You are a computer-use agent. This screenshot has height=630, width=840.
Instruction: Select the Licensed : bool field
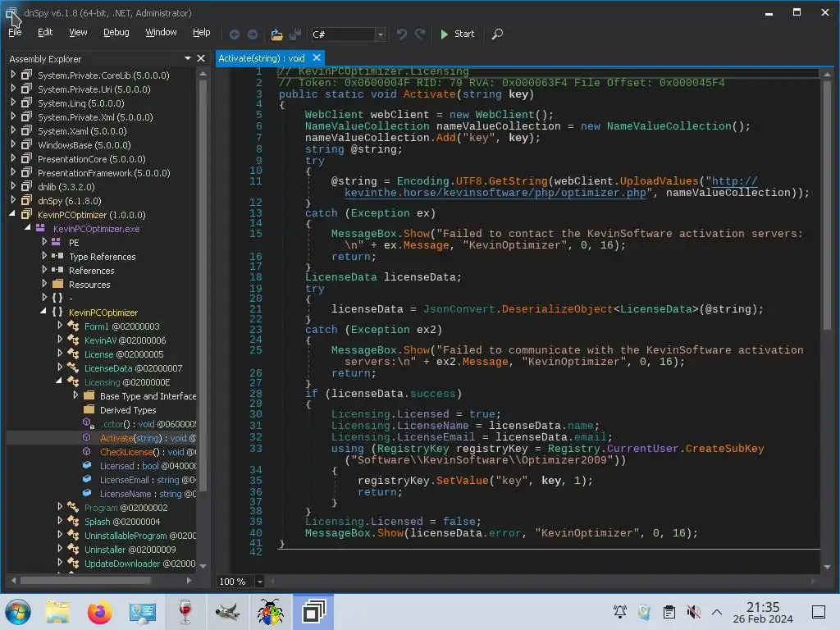click(x=148, y=466)
